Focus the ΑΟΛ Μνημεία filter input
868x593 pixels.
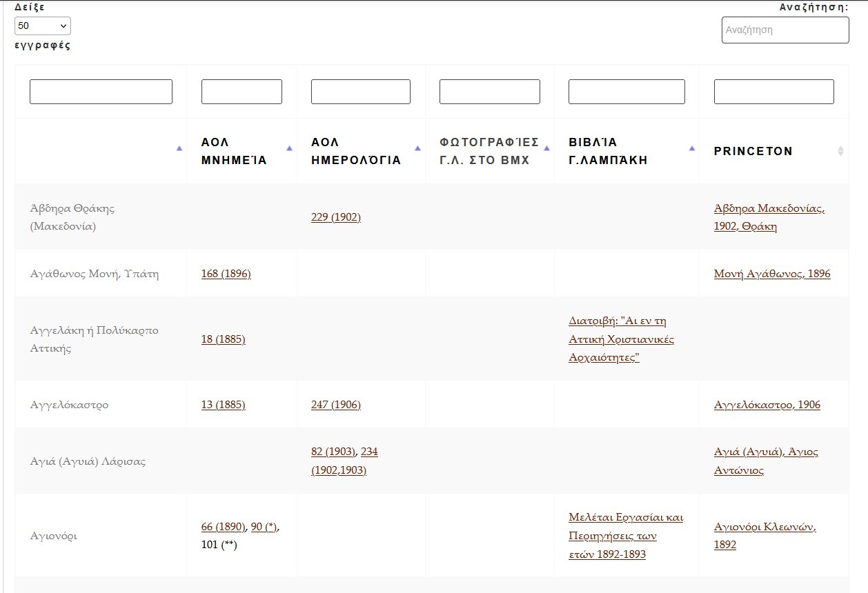[x=241, y=92]
